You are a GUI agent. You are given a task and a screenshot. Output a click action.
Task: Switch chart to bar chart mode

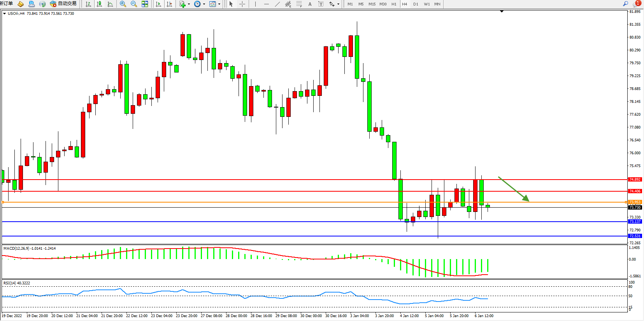88,4
